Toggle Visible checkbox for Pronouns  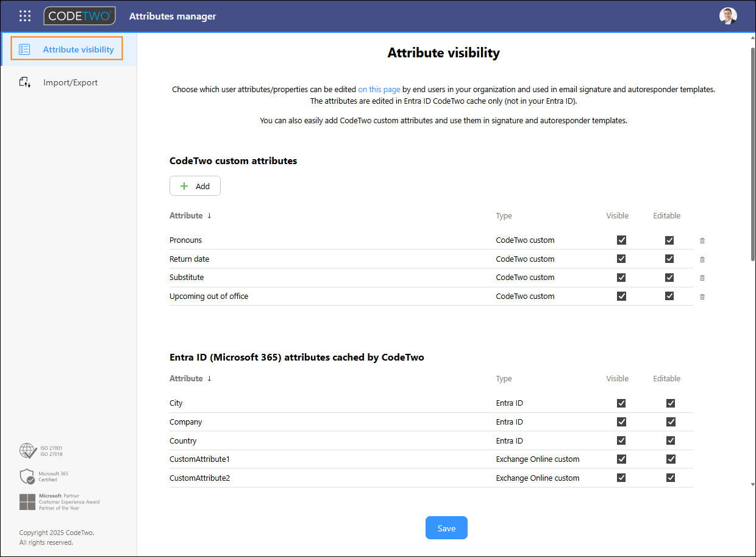(x=621, y=240)
